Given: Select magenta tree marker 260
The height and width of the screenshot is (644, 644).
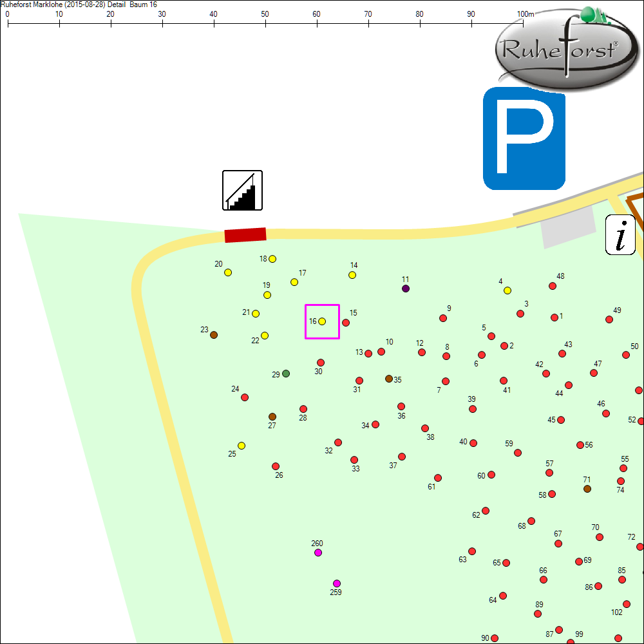Looking at the screenshot, I should click(x=318, y=553).
